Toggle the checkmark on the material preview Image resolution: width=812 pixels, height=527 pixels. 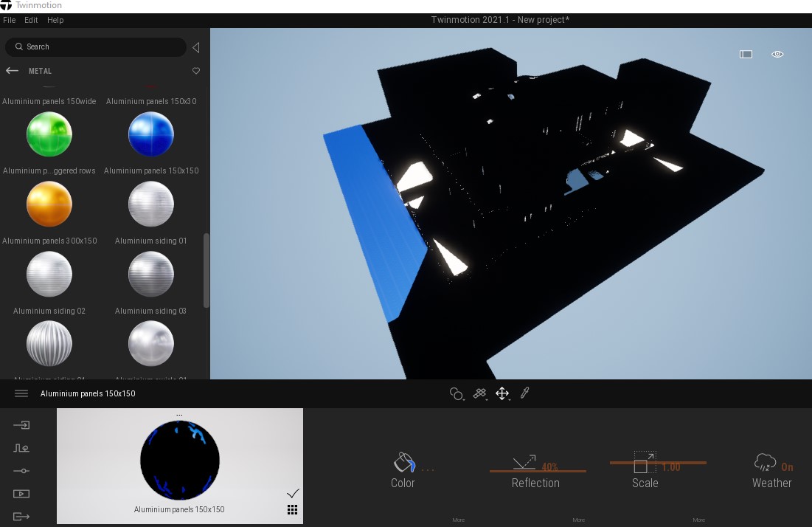click(x=293, y=493)
